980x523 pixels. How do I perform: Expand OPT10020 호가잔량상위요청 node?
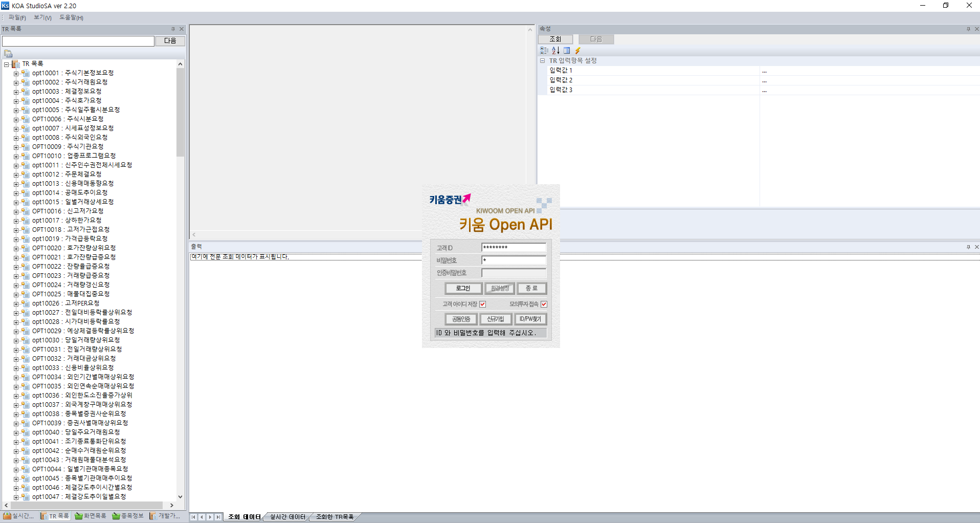tap(16, 249)
